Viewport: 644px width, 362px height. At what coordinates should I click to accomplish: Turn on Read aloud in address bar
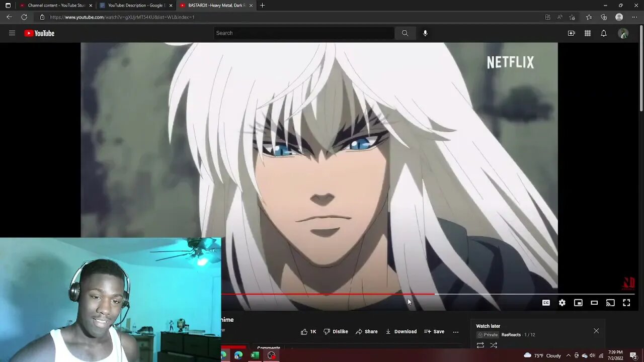[x=560, y=17]
